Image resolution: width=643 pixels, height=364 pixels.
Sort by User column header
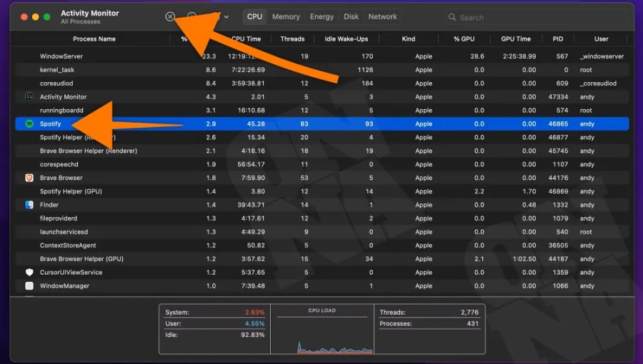coord(601,39)
